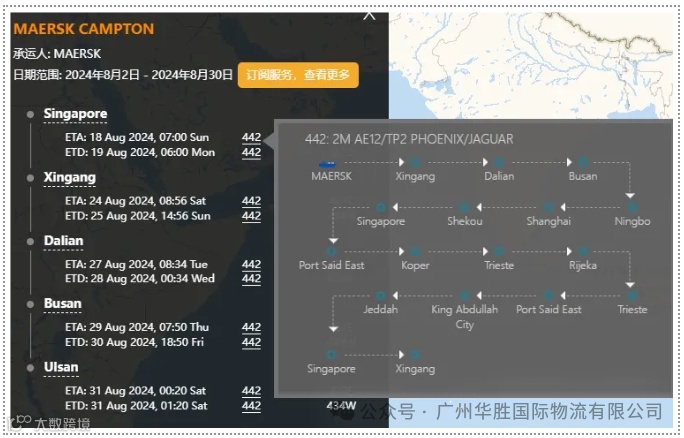The image size is (684, 438).
Task: Click the Dalian node in route diagram
Action: (499, 162)
